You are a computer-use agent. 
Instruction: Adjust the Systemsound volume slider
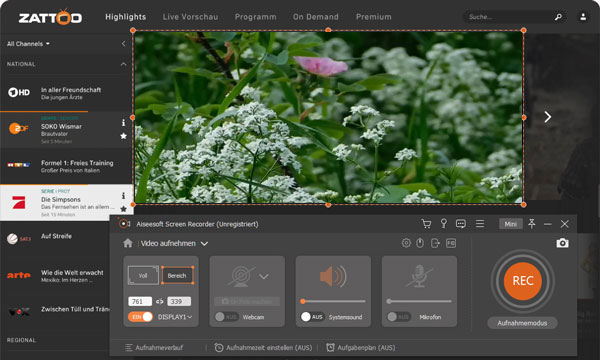(x=333, y=301)
